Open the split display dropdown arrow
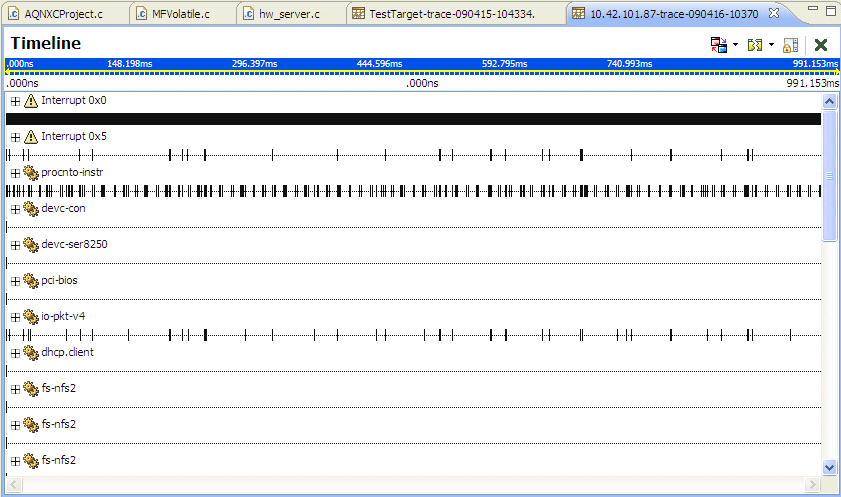 pyautogui.click(x=771, y=45)
